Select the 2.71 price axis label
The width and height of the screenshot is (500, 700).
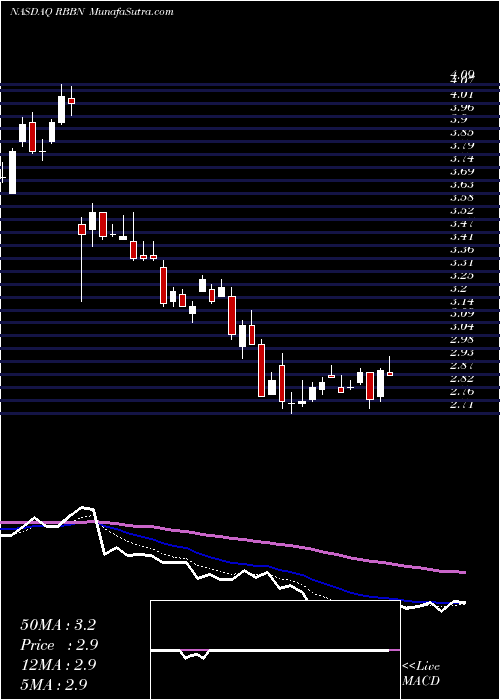(462, 404)
